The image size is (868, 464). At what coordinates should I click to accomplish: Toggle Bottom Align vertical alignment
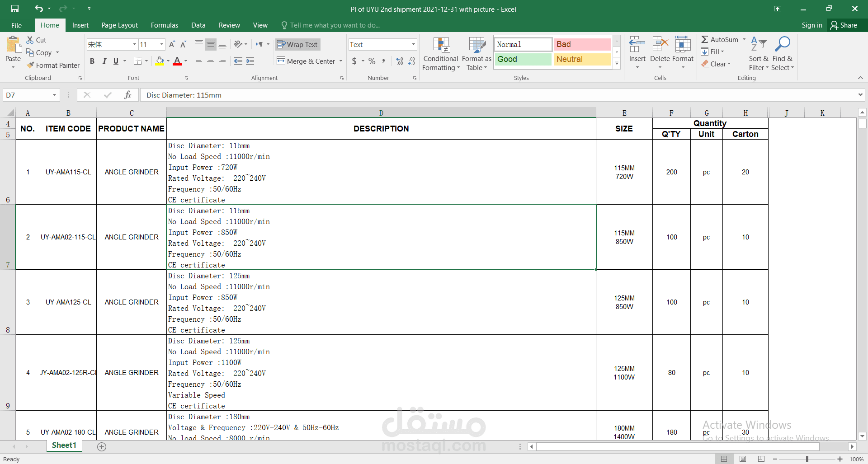coord(222,44)
